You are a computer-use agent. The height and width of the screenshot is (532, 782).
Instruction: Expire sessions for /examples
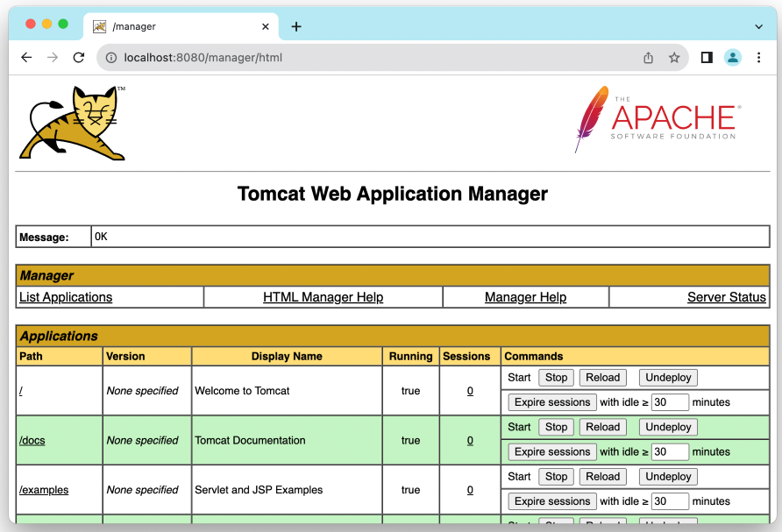pyautogui.click(x=552, y=501)
